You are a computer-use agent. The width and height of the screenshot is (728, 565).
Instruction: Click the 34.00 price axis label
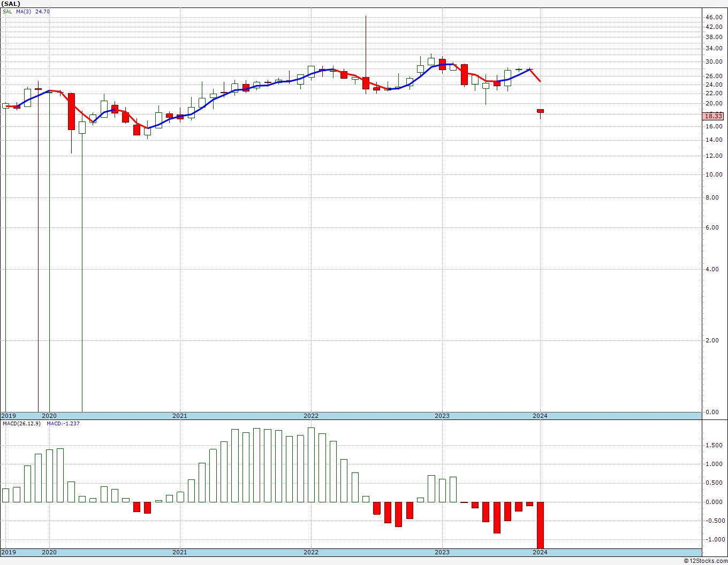click(714, 49)
